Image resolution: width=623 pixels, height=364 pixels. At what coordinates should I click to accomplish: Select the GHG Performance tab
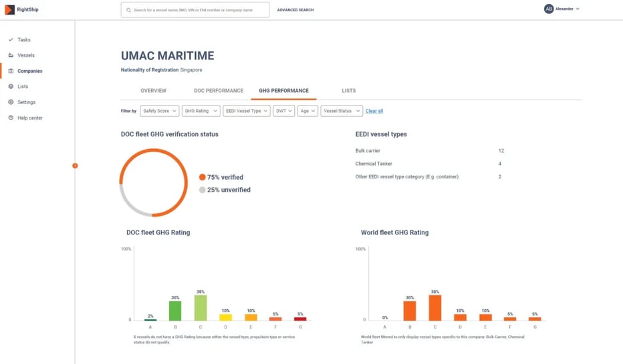[x=283, y=91]
